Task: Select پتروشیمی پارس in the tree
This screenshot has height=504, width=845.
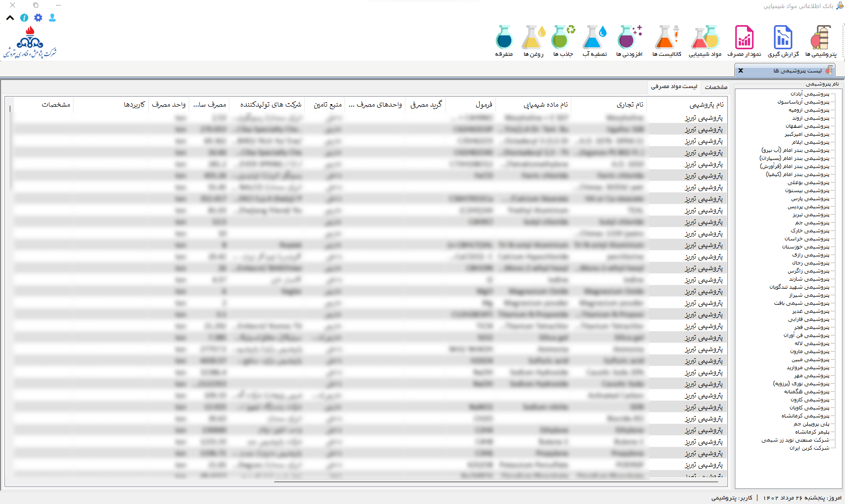Action: [x=810, y=199]
